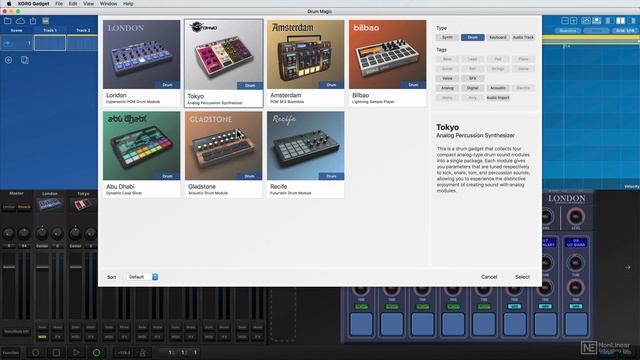This screenshot has height=360, width=640.
Task: Confirm with the Select button
Action: coord(522,277)
